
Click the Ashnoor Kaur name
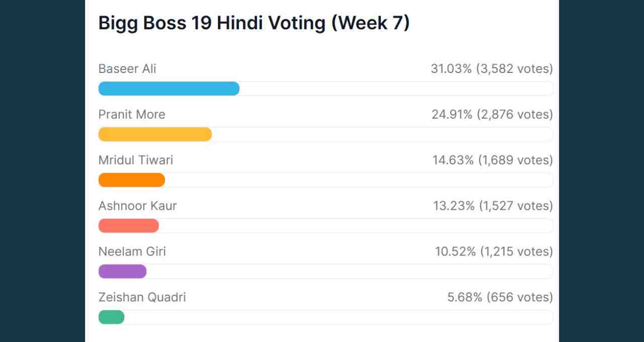click(x=138, y=206)
